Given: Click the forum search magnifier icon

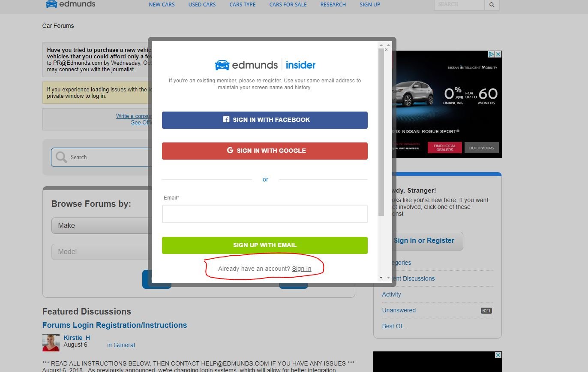Looking at the screenshot, I should tap(62, 157).
